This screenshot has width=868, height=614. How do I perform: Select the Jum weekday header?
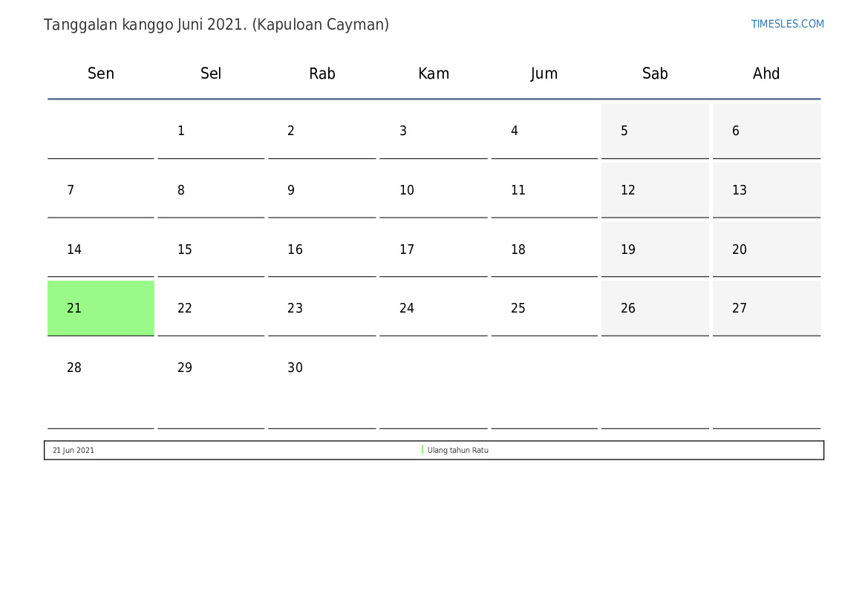click(544, 73)
